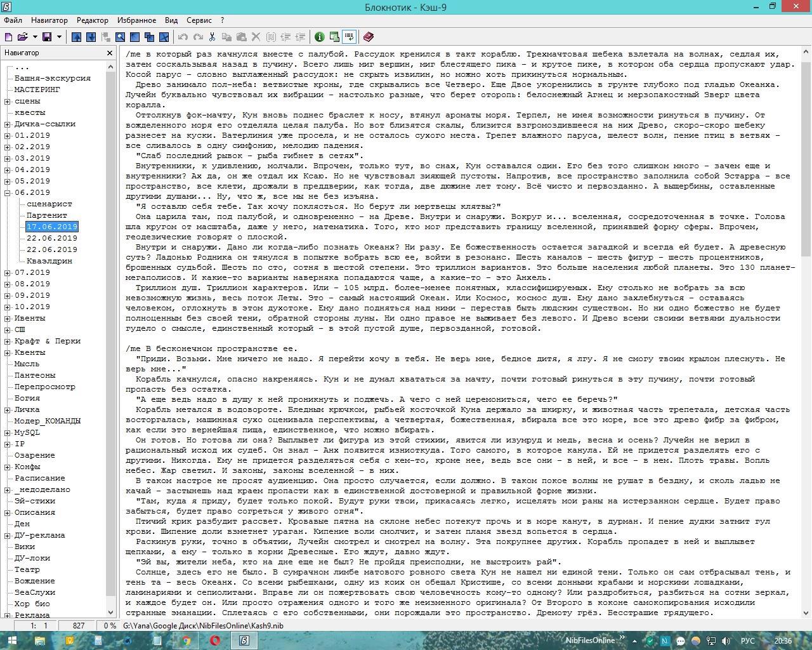Switch to Google Chrome in taskbar

(x=186, y=640)
